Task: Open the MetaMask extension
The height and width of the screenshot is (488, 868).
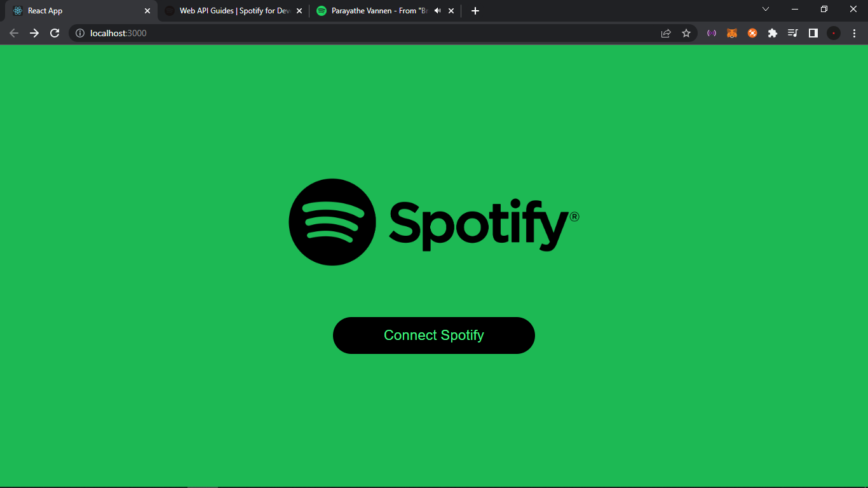Action: 731,33
